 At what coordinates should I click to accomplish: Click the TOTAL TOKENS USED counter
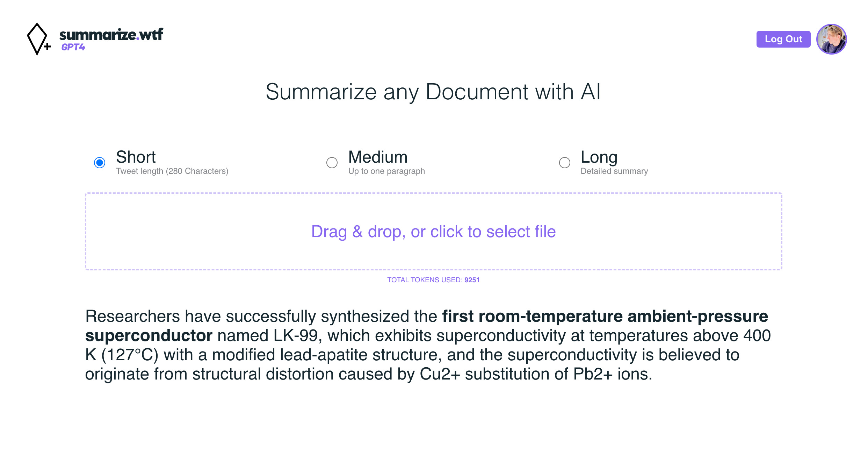425,280
